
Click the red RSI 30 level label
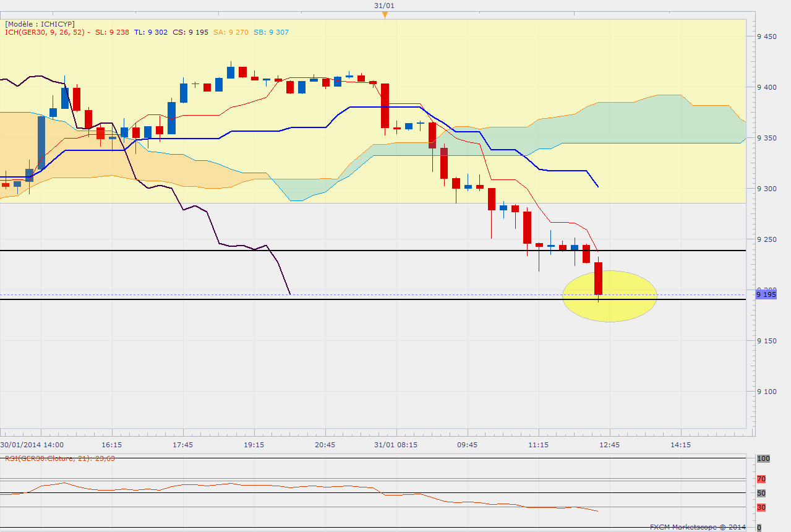[761, 507]
